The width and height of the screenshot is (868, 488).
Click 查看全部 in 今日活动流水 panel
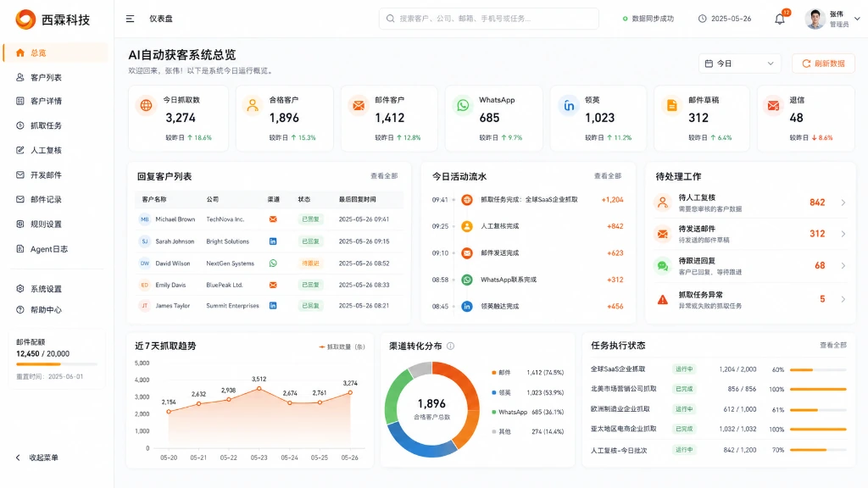[608, 176]
